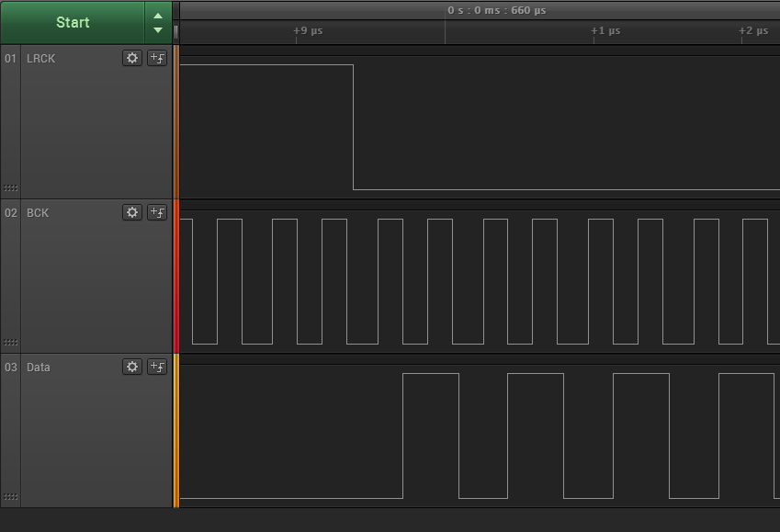
Task: Click the orange Data channel color strip
Action: (176, 431)
